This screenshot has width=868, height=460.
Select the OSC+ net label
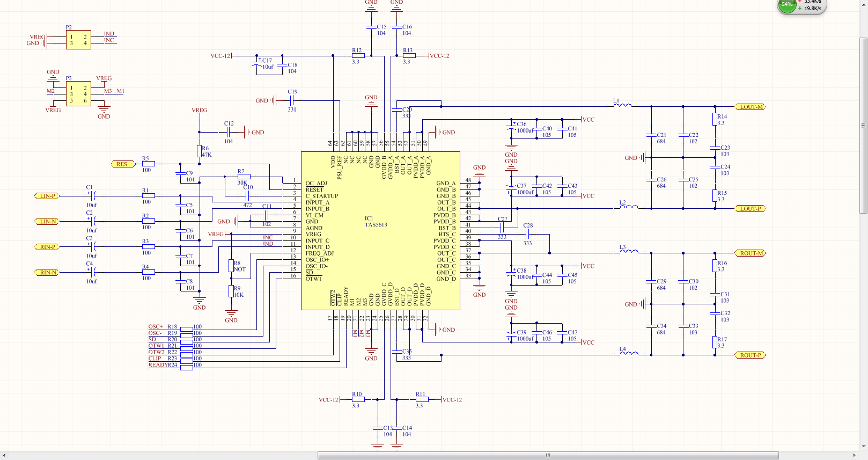(156, 326)
